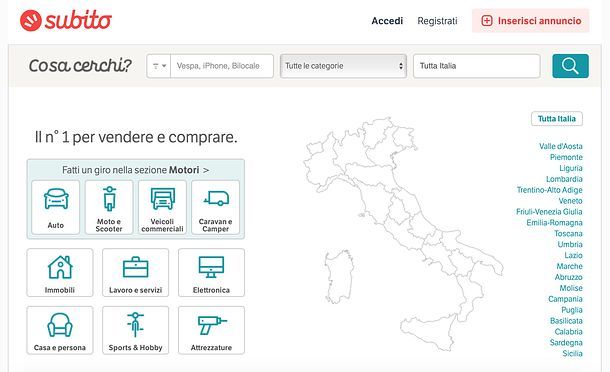Select Marche region link
Screen dimensions: 610x372
click(570, 266)
